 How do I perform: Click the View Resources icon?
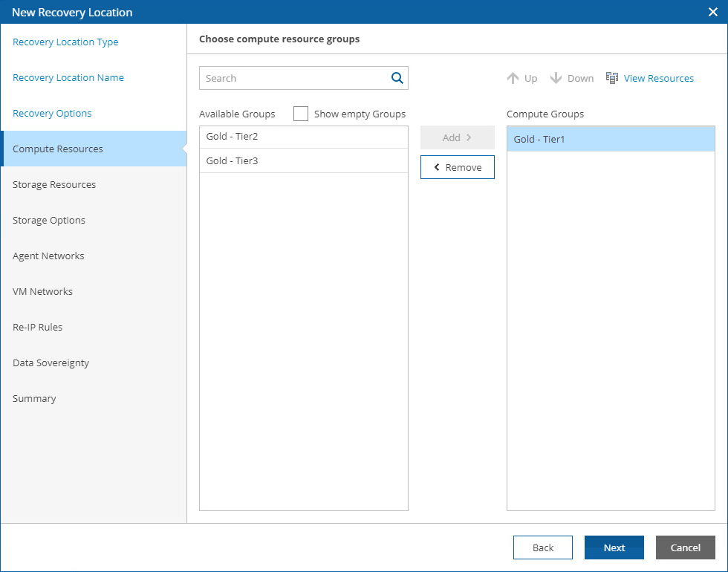(612, 78)
